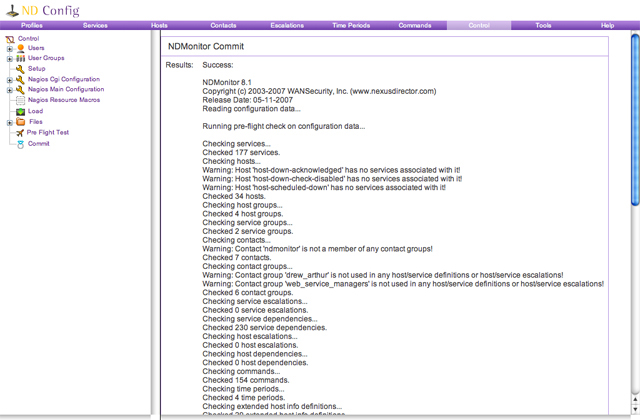Open the Commands tab
This screenshot has width=640, height=420.
[415, 25]
